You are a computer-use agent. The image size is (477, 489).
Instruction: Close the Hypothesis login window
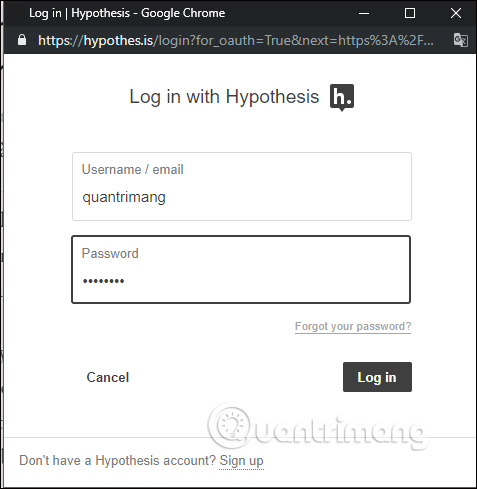tap(456, 13)
